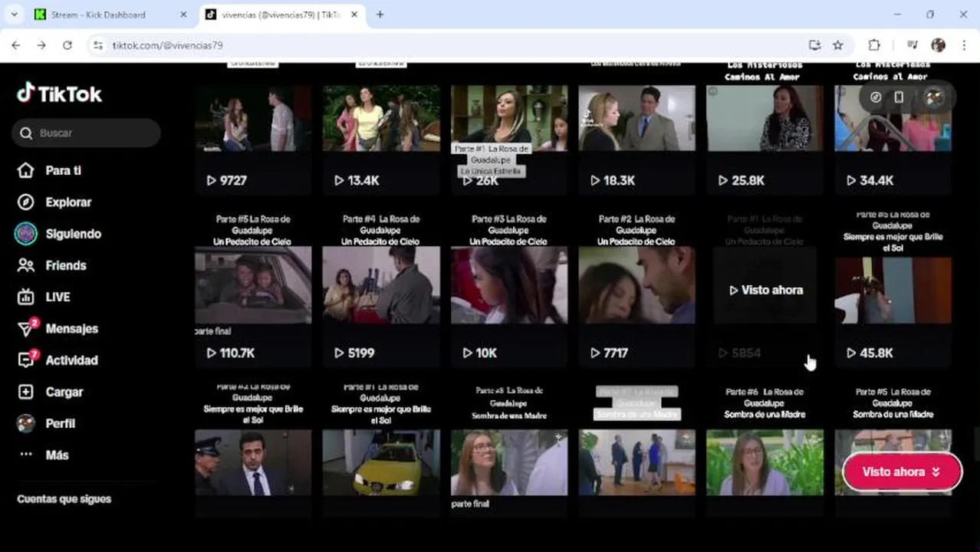
Task: Open the TikTok coins icon at top right
Action: (x=876, y=97)
